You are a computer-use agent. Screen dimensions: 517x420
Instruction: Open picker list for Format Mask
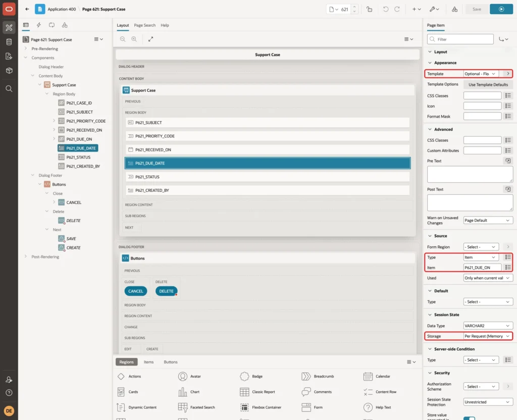(x=508, y=116)
